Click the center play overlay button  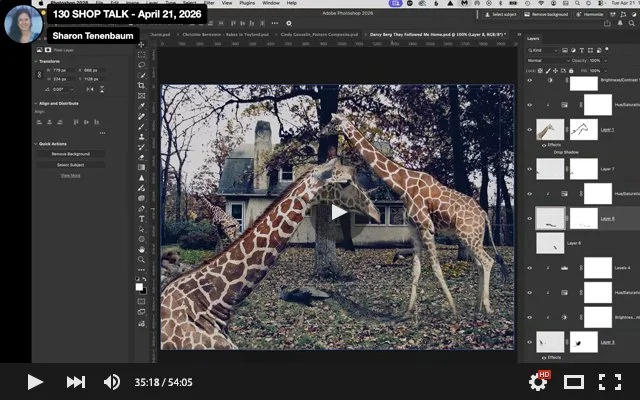(x=338, y=212)
